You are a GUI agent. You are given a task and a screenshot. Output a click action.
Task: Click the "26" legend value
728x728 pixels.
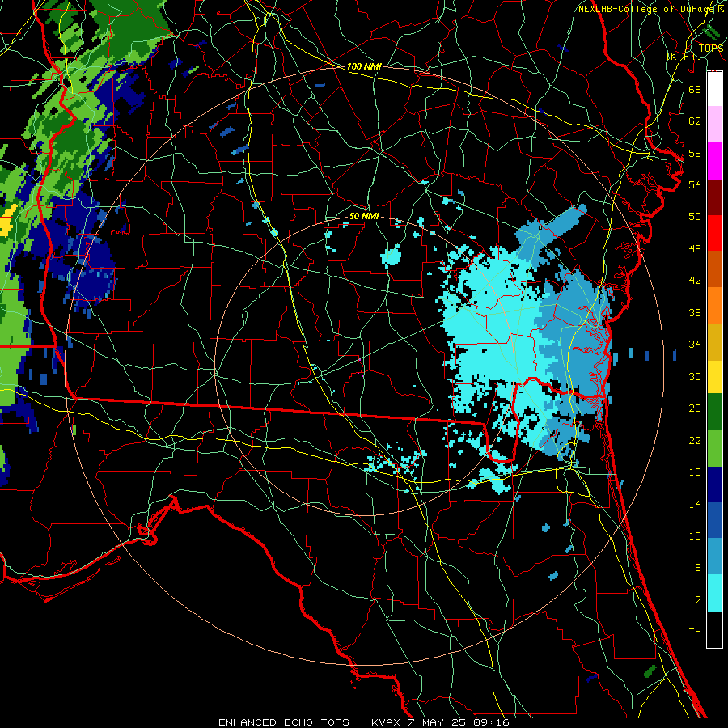coord(695,408)
